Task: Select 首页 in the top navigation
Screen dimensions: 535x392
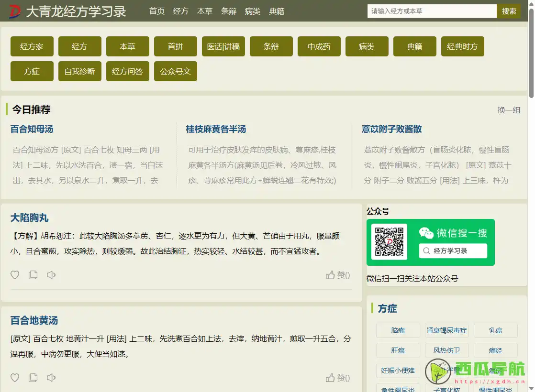Action: pyautogui.click(x=157, y=11)
